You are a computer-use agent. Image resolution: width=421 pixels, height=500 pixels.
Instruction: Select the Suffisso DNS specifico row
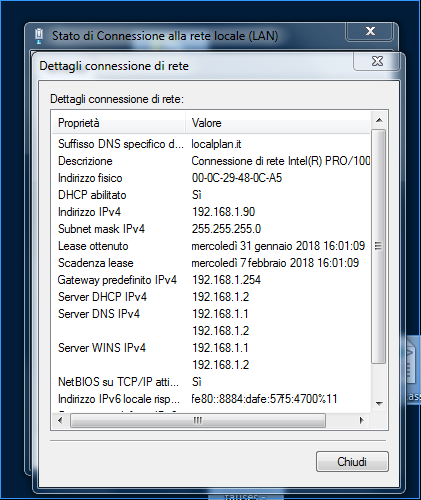point(211,144)
